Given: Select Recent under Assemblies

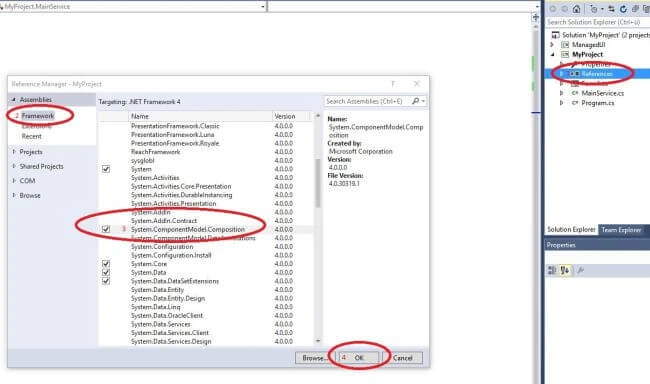Looking at the screenshot, I should coord(32,136).
